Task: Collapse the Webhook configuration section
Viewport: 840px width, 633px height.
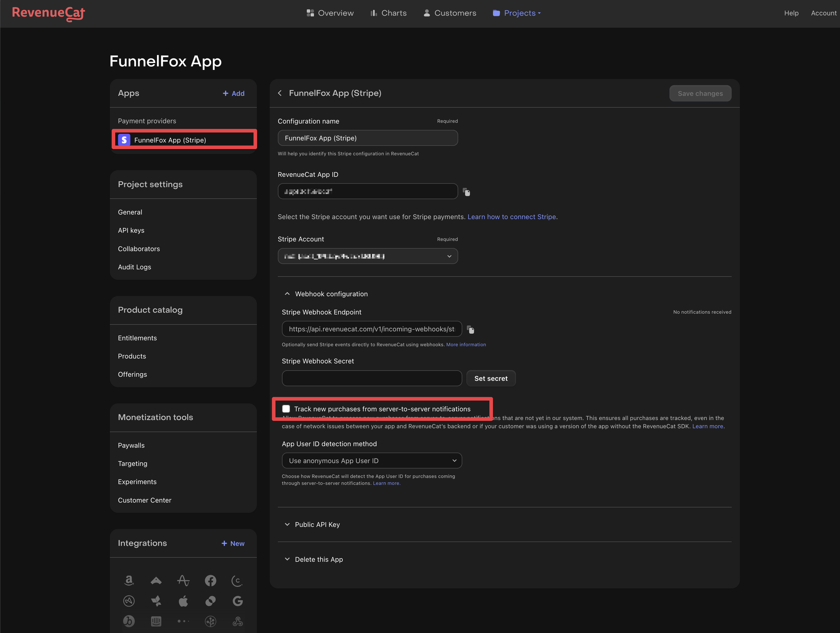Action: [x=331, y=294]
